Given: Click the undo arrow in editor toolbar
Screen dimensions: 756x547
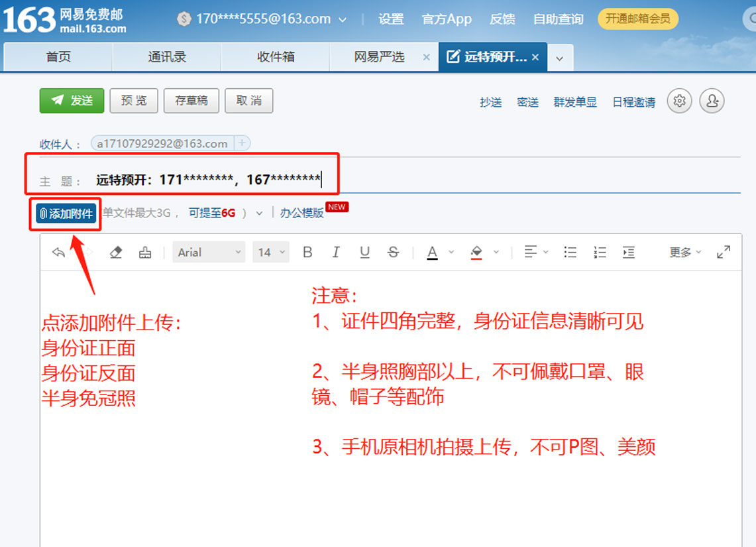Looking at the screenshot, I should [x=58, y=252].
